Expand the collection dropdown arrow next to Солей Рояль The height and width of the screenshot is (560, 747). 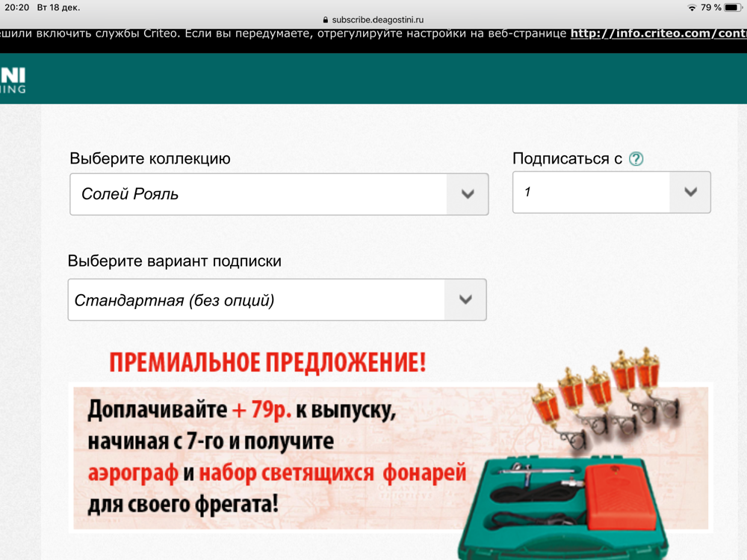click(x=468, y=194)
